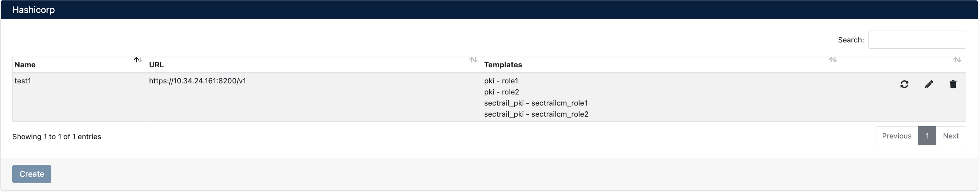Screen dimensions: 980x192
Task: Go to the Previous page
Action: tap(896, 136)
